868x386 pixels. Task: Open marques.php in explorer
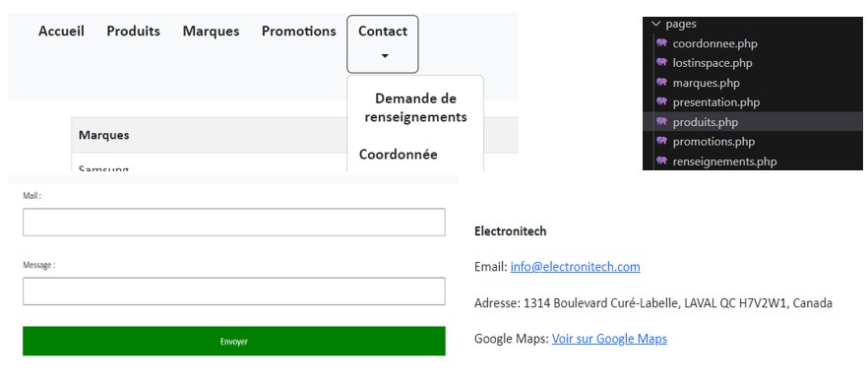click(707, 83)
